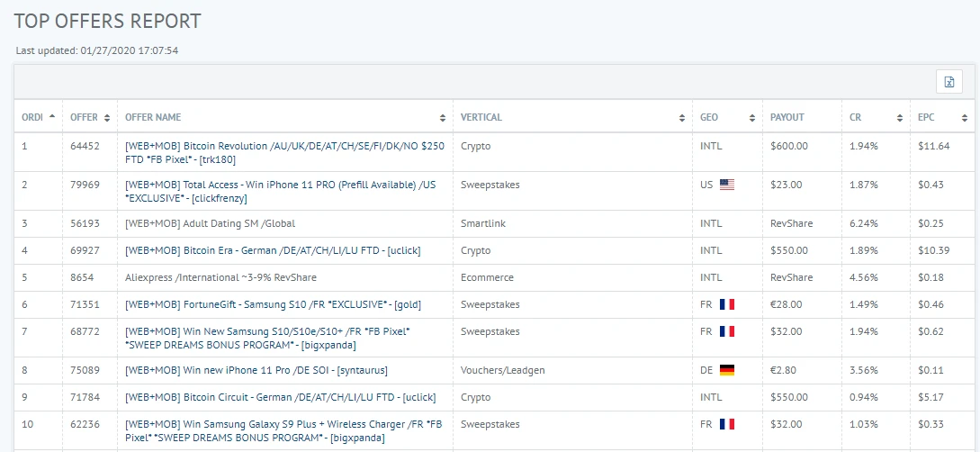Click the €28.00 payout value

pos(787,304)
